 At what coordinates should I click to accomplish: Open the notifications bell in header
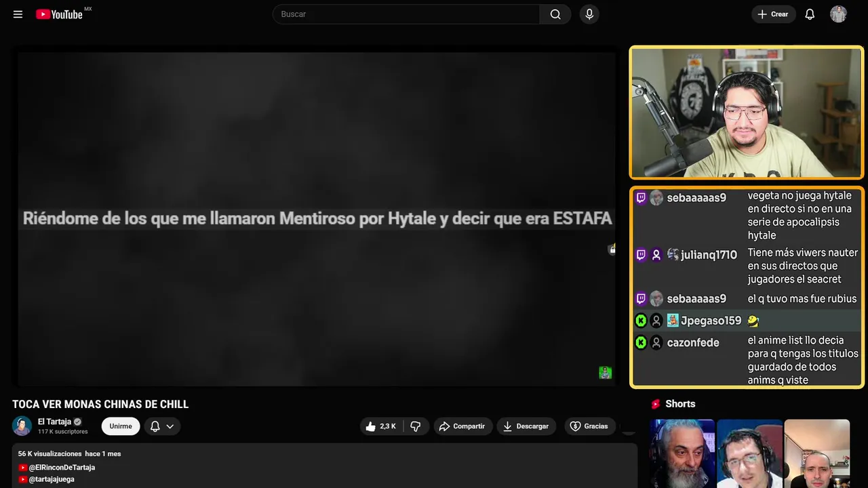pyautogui.click(x=810, y=14)
